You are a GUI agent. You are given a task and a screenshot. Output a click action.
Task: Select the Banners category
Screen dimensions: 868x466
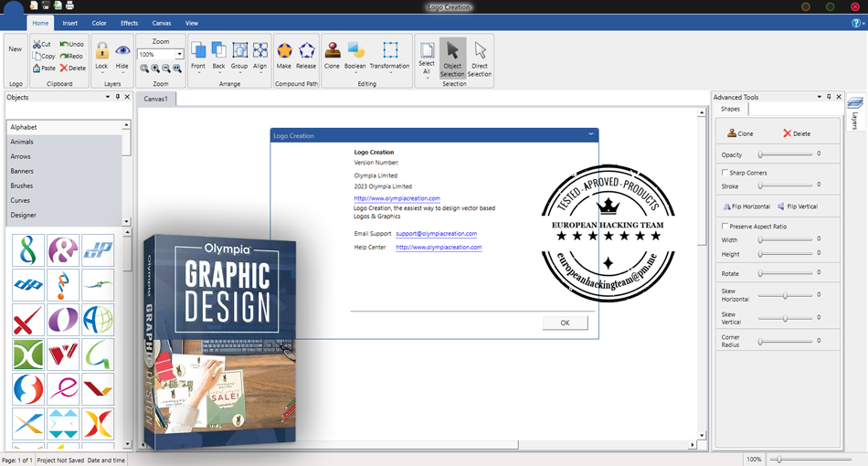[x=64, y=171]
